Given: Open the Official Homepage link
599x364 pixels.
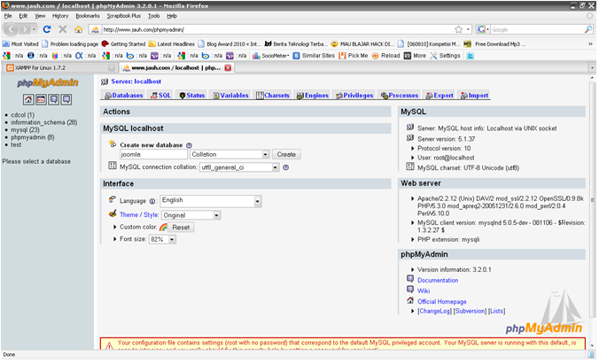Looking at the screenshot, I should [441, 302].
